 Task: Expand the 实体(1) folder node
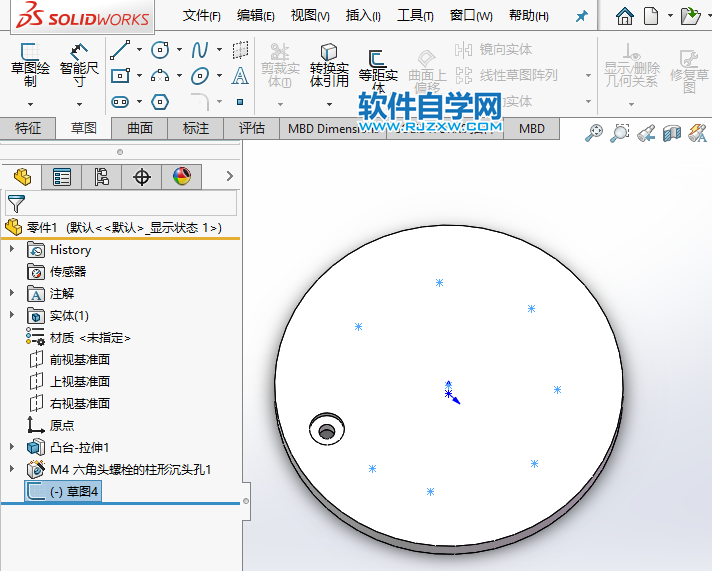[12, 315]
